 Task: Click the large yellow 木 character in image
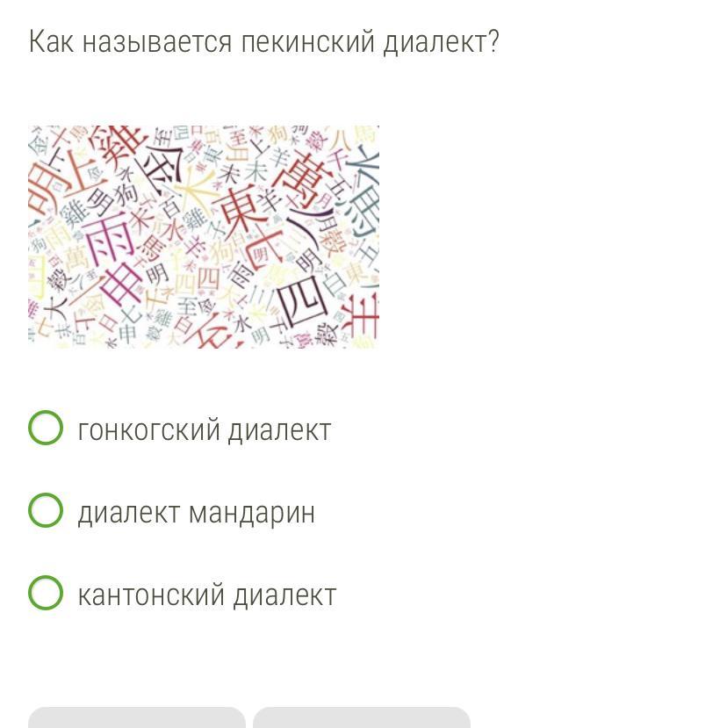(194, 186)
